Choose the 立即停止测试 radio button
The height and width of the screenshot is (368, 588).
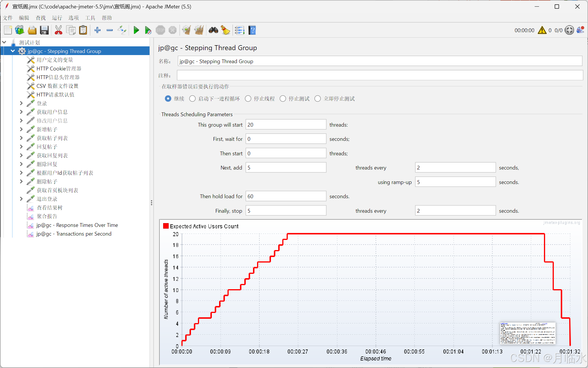[x=318, y=99]
